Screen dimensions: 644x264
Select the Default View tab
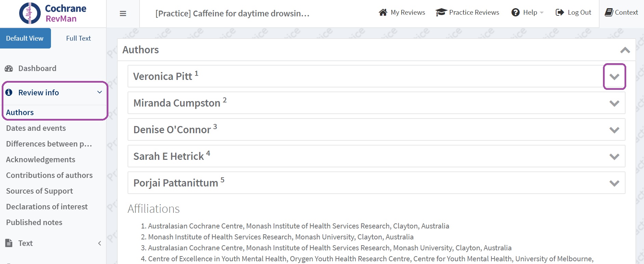pyautogui.click(x=25, y=38)
